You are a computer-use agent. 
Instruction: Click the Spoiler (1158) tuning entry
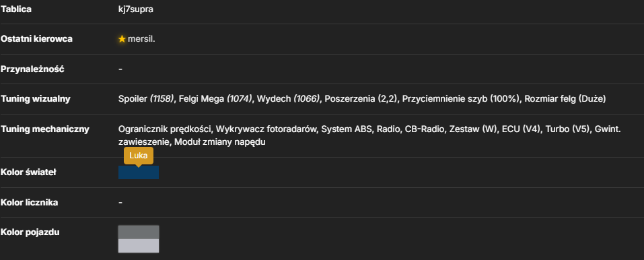point(146,99)
